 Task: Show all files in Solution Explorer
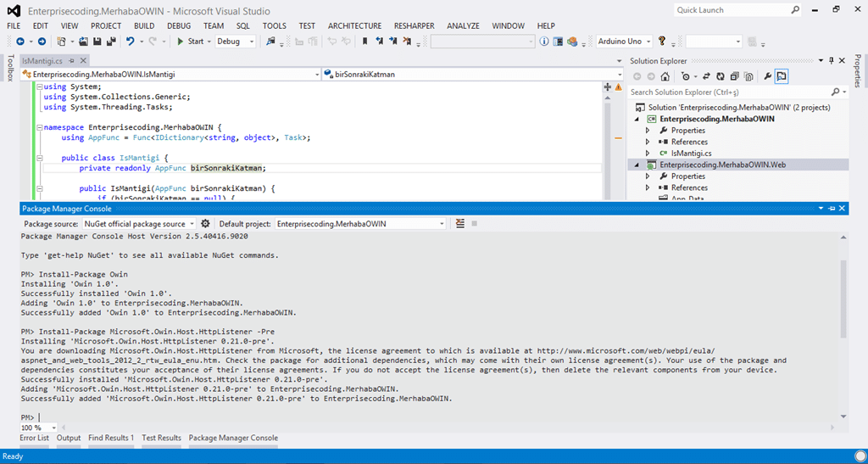click(748, 76)
